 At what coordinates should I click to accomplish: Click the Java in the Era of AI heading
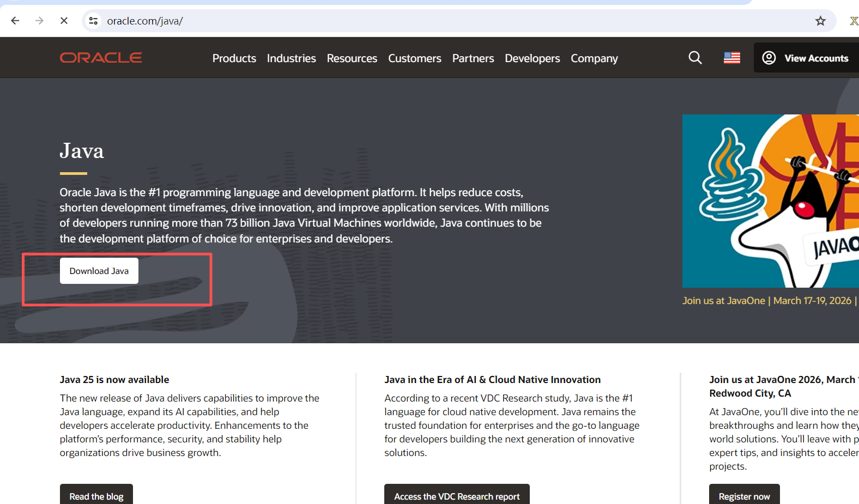coord(493,380)
